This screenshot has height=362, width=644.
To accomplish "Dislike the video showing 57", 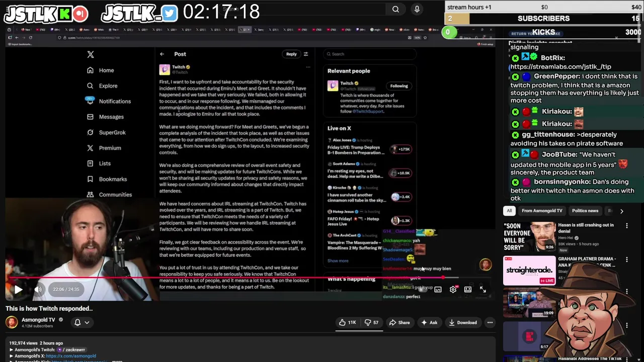I will point(372,322).
